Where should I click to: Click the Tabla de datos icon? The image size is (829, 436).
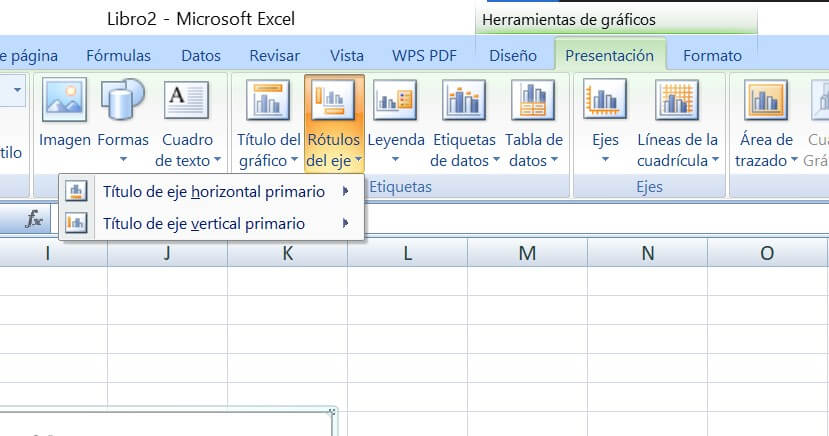pos(533,101)
